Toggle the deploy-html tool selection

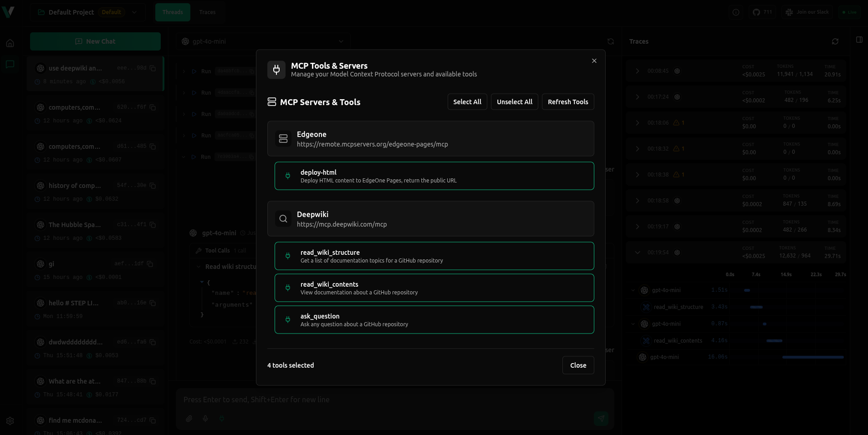434,176
